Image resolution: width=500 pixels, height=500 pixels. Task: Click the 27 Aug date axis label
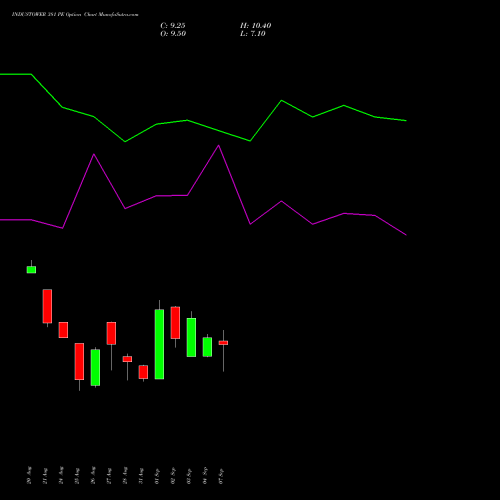click(109, 476)
